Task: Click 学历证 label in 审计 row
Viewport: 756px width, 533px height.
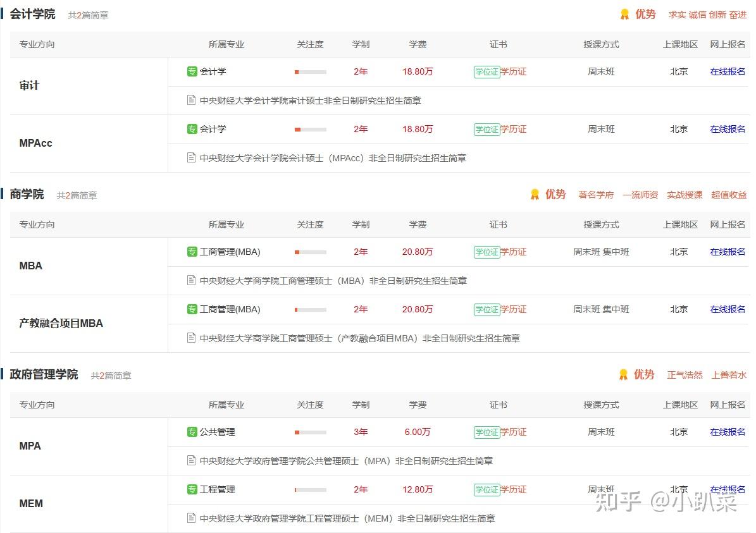Action: [514, 71]
